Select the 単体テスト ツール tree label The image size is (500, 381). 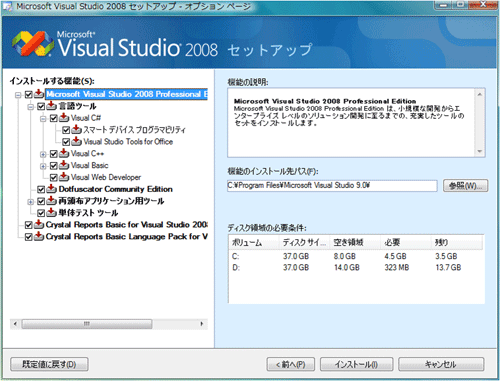tap(88, 213)
